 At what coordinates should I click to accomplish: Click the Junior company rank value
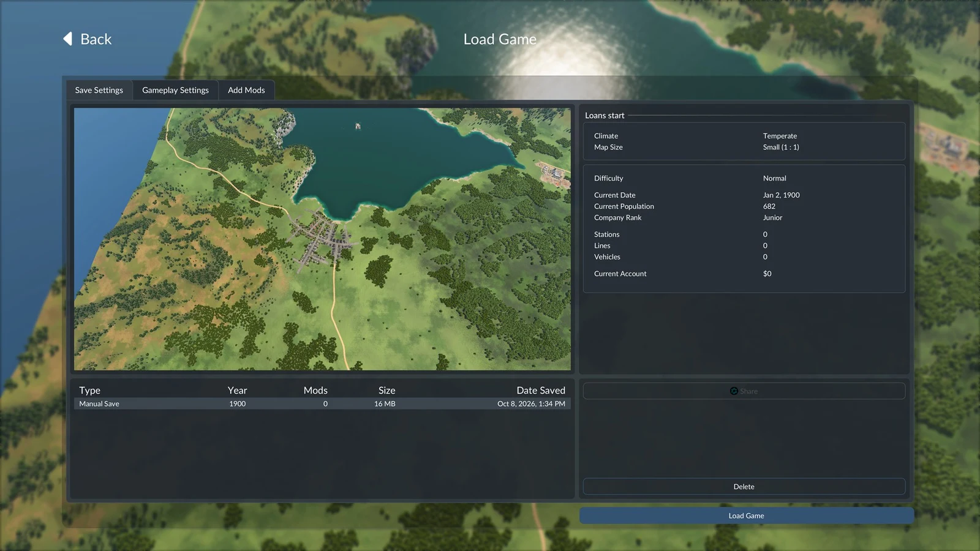pos(772,217)
